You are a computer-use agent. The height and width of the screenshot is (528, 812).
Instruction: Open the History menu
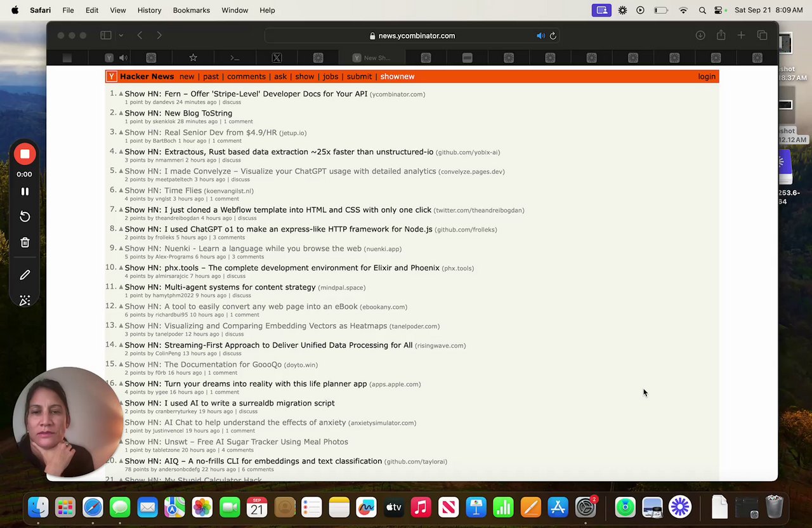(x=149, y=10)
